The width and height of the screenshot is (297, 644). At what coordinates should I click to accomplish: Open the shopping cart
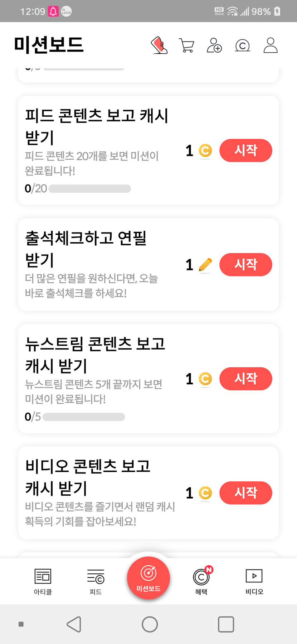click(x=186, y=45)
